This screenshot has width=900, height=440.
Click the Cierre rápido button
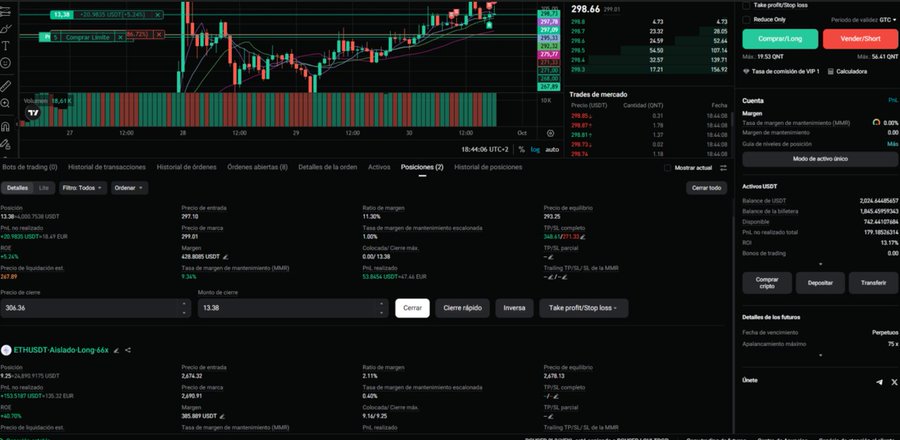(x=462, y=308)
